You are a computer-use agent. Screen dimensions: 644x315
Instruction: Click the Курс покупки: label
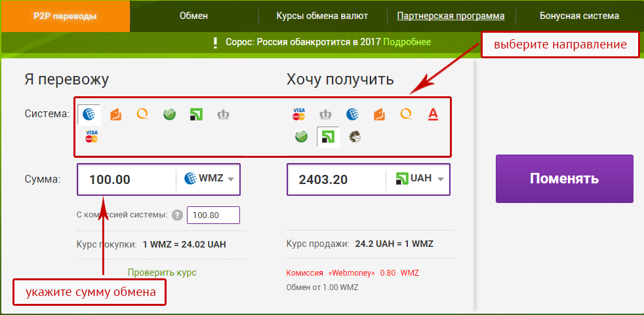pyautogui.click(x=107, y=245)
